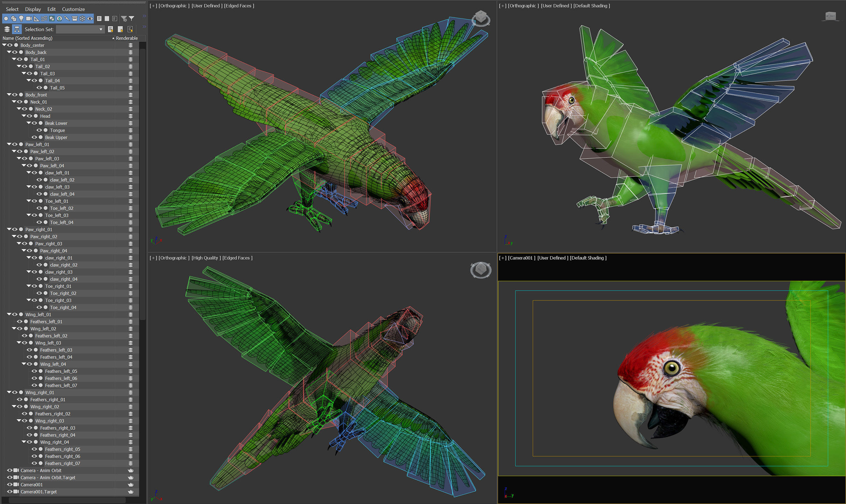Viewport: 846px width, 504px height.
Task: Open the Display menu
Action: [33, 9]
